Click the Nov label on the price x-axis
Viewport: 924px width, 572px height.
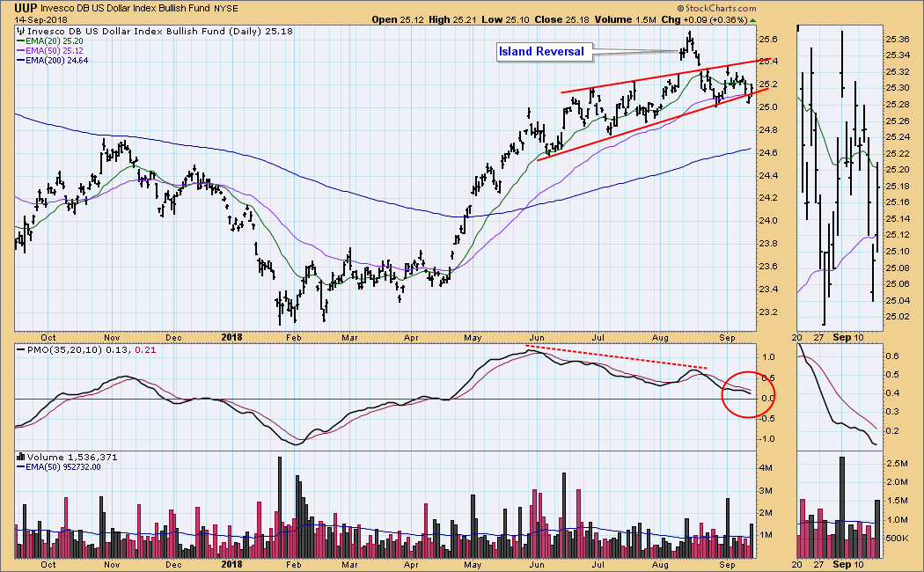[x=111, y=336]
